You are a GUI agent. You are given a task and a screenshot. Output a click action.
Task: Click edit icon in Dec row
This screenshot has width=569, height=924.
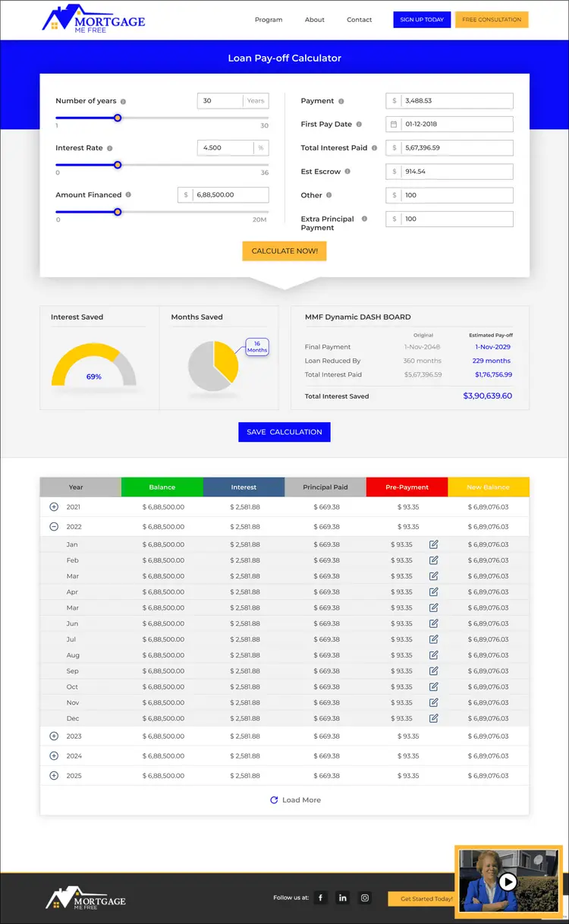434,718
